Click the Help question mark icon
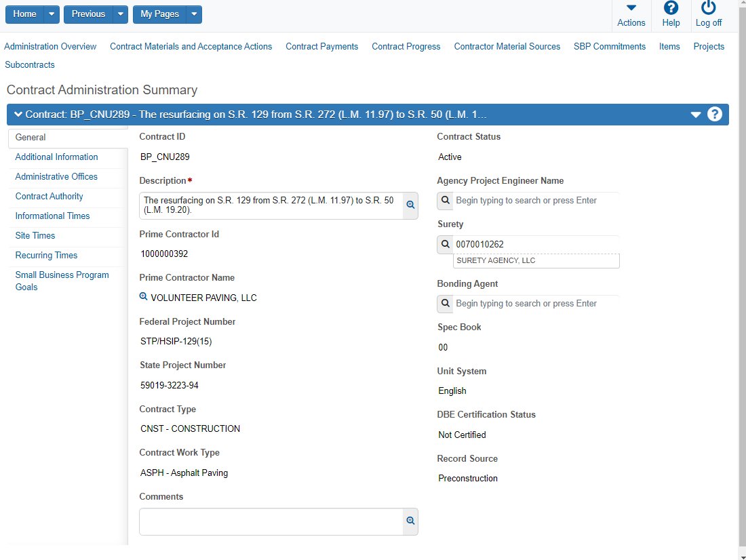This screenshot has width=746, height=560. (x=670, y=9)
